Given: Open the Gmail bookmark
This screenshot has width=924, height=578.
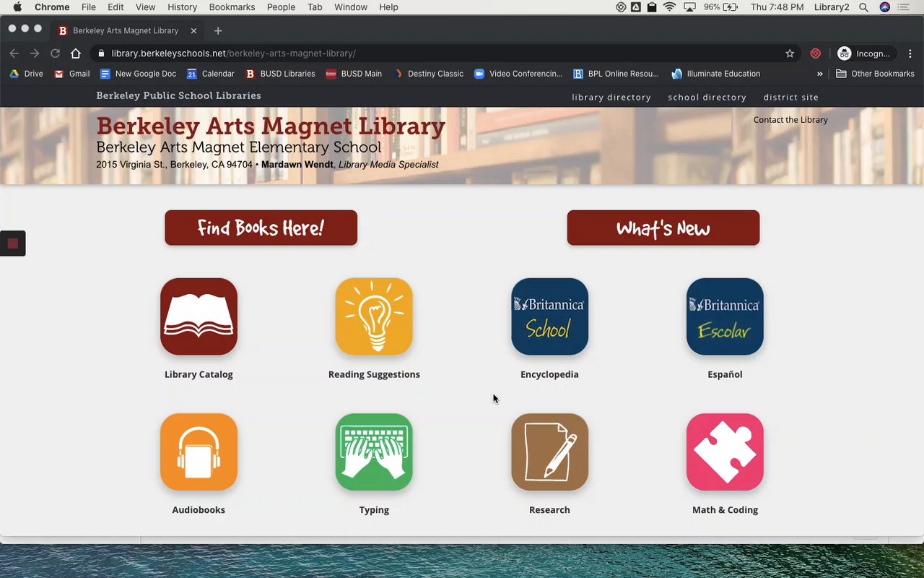Looking at the screenshot, I should (x=71, y=74).
